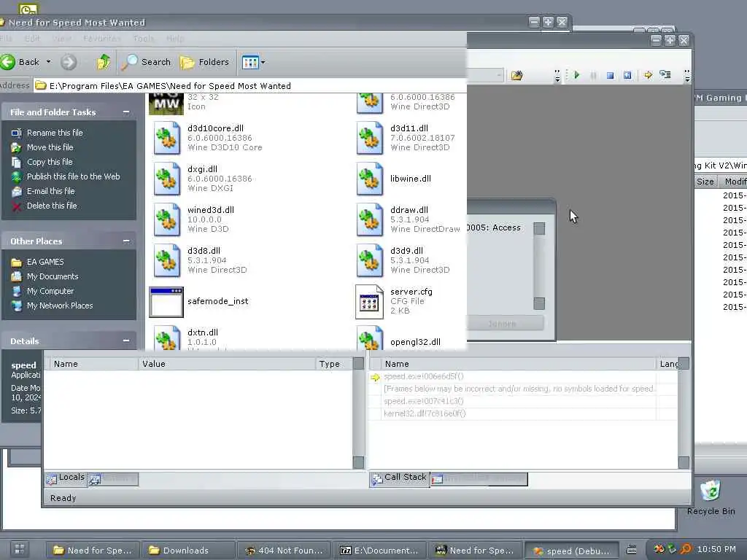Collapse File and Folder Tasks panel
The image size is (747, 560).
pyautogui.click(x=125, y=112)
